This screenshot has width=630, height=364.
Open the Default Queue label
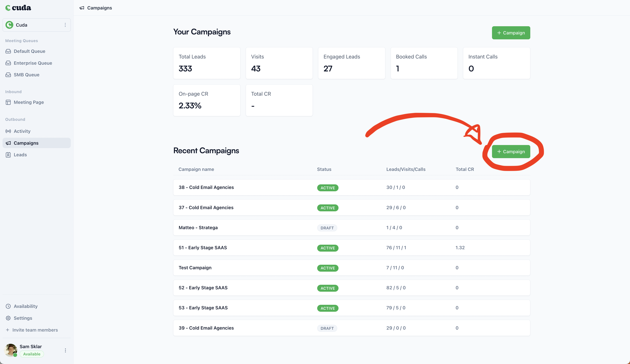30,51
